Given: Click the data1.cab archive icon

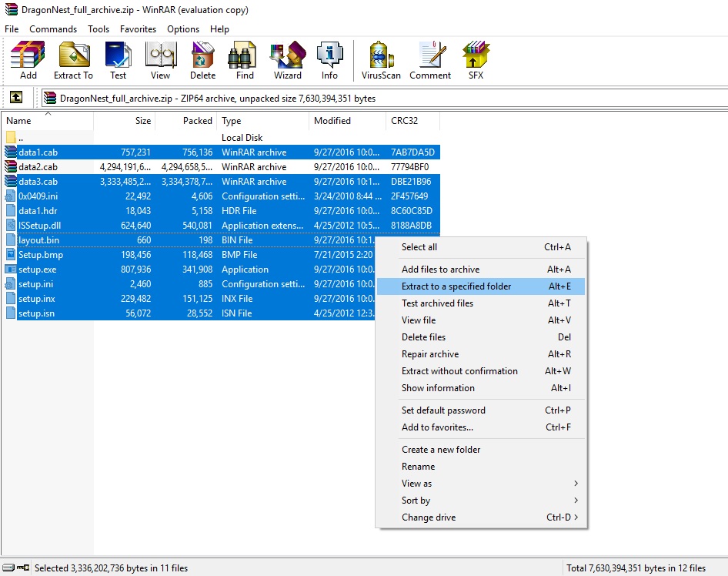Looking at the screenshot, I should (x=11, y=152).
